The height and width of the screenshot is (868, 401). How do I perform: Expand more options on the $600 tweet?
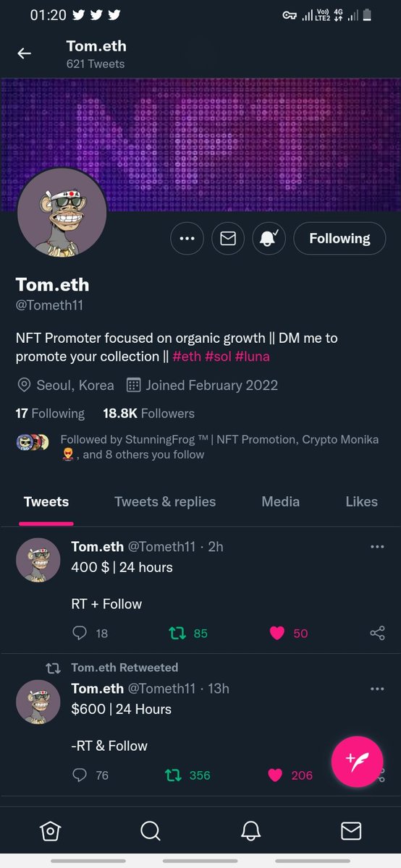[x=377, y=689]
